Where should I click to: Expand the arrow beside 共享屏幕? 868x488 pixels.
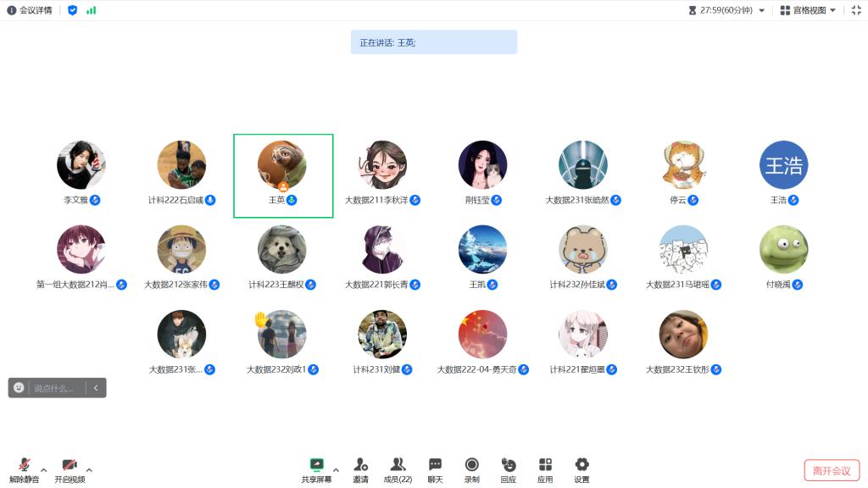[336, 469]
